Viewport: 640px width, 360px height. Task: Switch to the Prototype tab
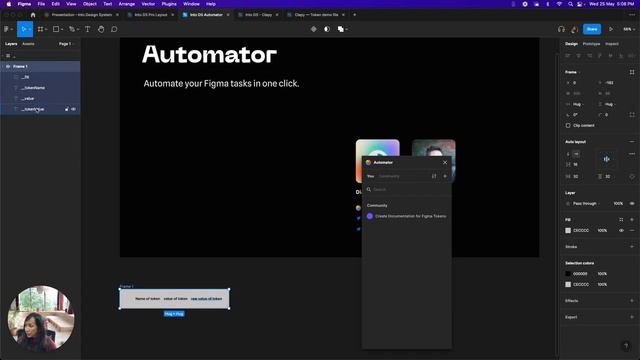[x=591, y=44]
